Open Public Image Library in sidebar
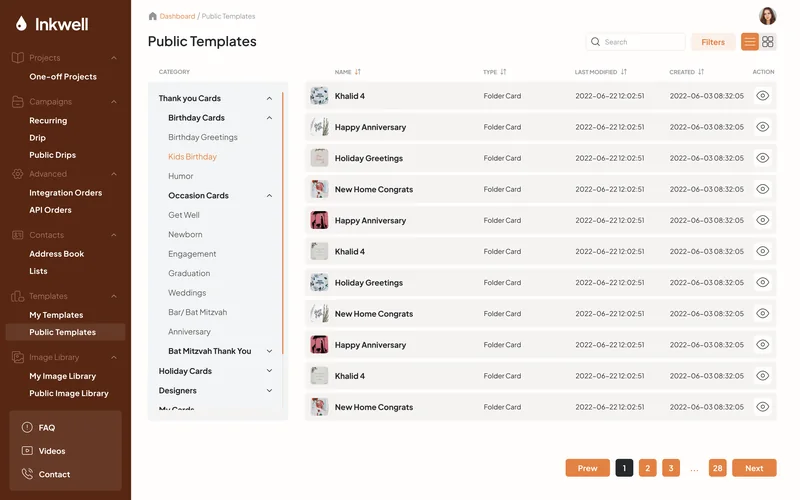Viewport: 800px width, 500px height. [x=69, y=393]
